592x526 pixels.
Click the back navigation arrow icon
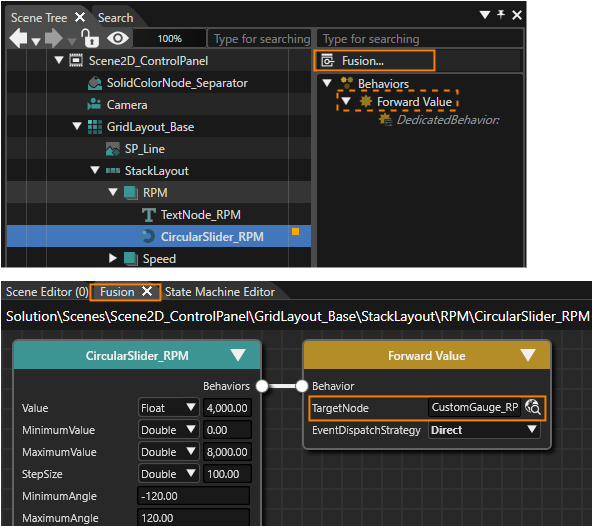tap(18, 39)
